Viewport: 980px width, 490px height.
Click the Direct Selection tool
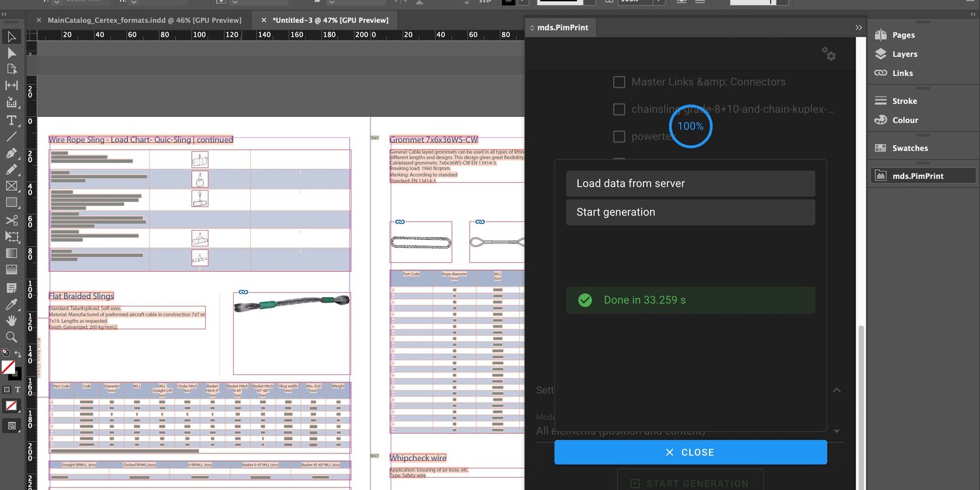coord(11,53)
